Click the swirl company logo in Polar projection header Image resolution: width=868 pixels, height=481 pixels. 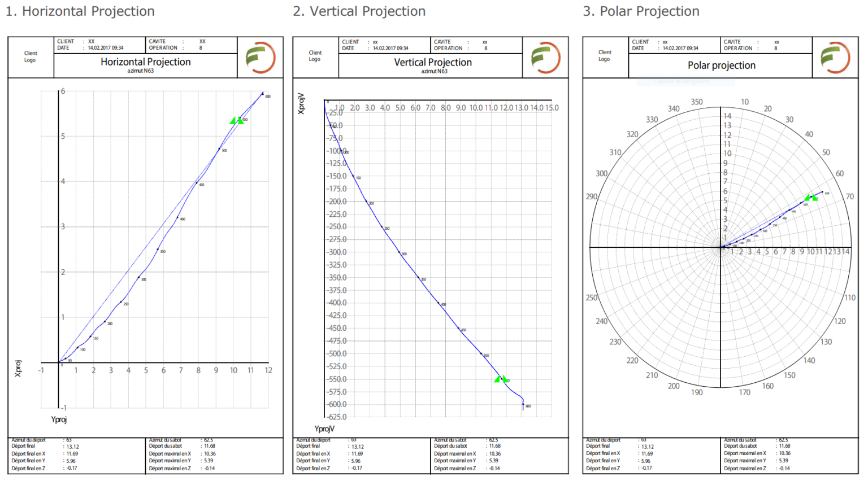(835, 58)
